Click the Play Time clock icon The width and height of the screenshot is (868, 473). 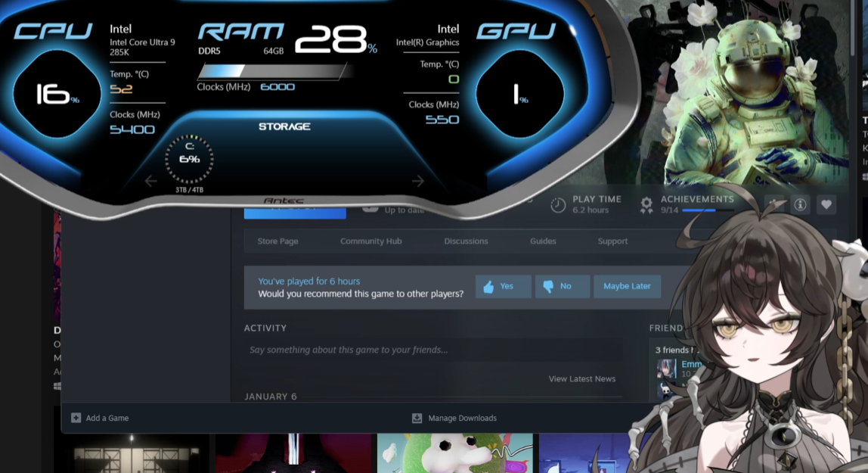[x=558, y=205]
